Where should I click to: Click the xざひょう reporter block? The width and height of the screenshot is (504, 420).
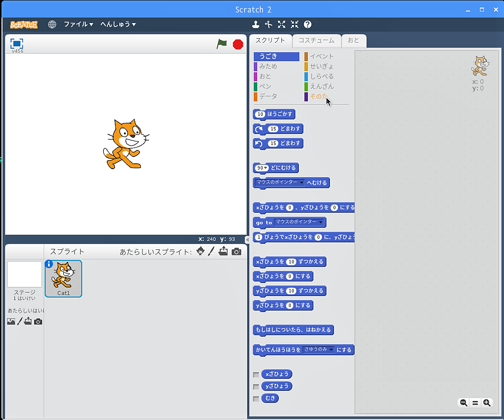tap(277, 374)
